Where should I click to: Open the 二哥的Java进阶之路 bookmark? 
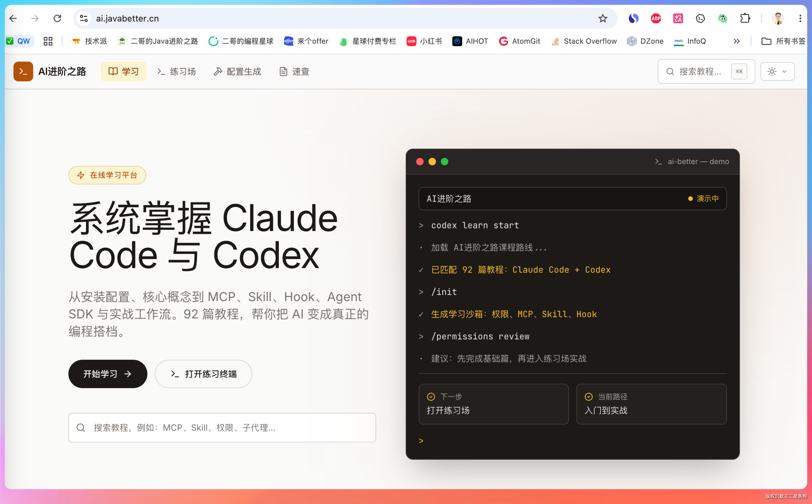pyautogui.click(x=158, y=41)
